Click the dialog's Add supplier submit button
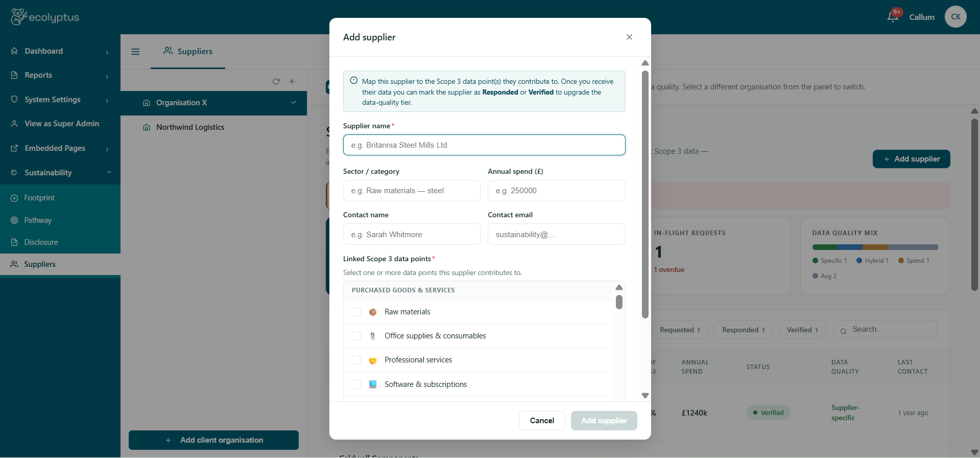Image resolution: width=980 pixels, height=458 pixels. click(x=604, y=421)
